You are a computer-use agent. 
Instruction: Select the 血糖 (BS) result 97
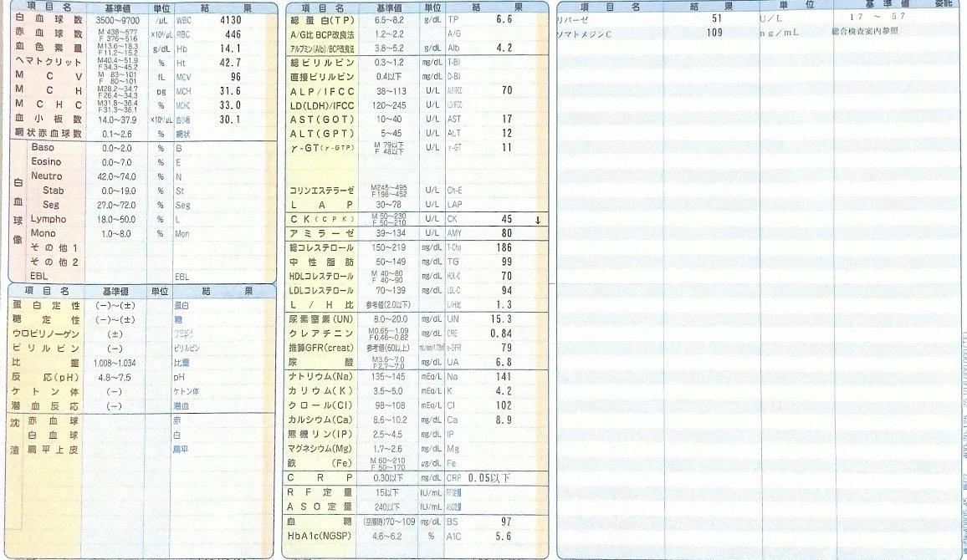tap(506, 522)
